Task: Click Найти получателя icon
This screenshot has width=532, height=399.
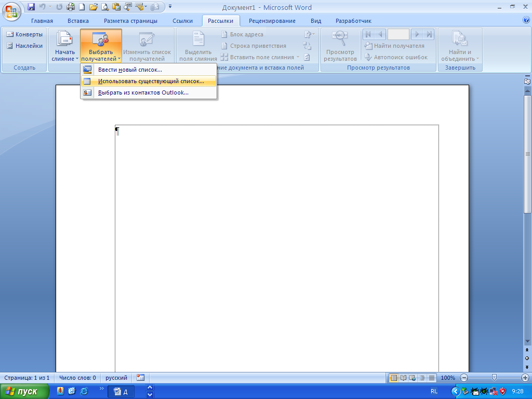Action: [x=368, y=46]
